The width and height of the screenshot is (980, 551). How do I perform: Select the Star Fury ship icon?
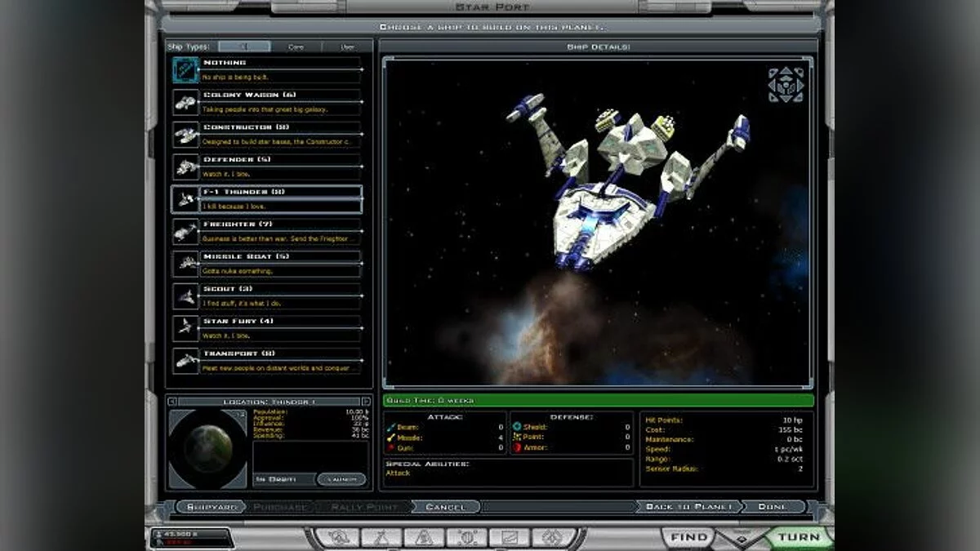point(185,327)
